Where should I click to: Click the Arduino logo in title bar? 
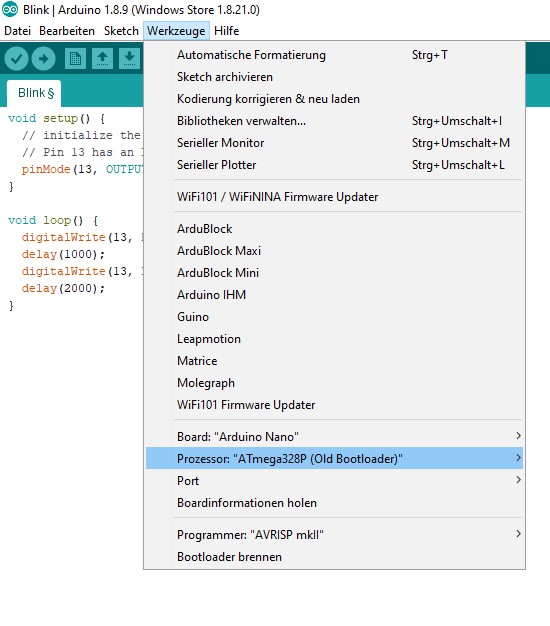[x=10, y=9]
